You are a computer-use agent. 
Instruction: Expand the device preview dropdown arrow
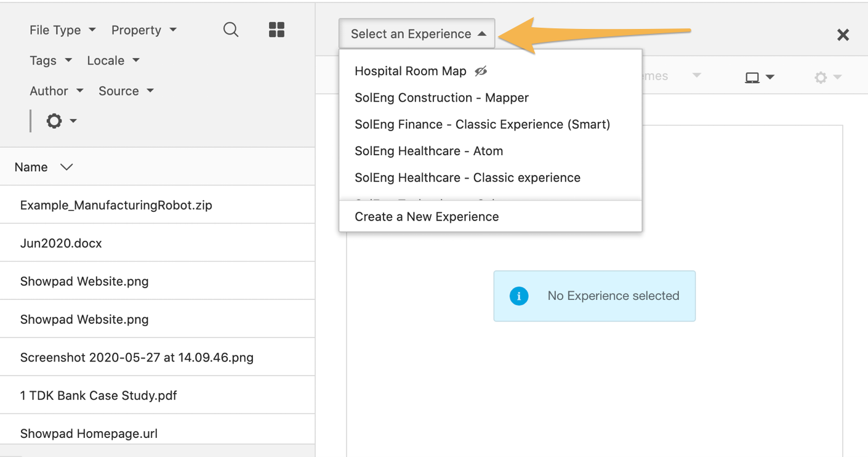770,77
